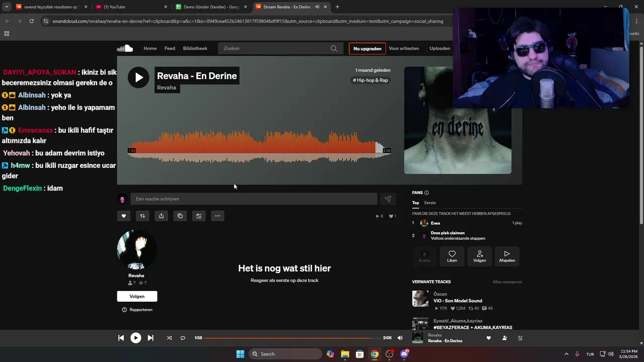Click the Fans info icon
The image size is (644, 362).
point(427,193)
